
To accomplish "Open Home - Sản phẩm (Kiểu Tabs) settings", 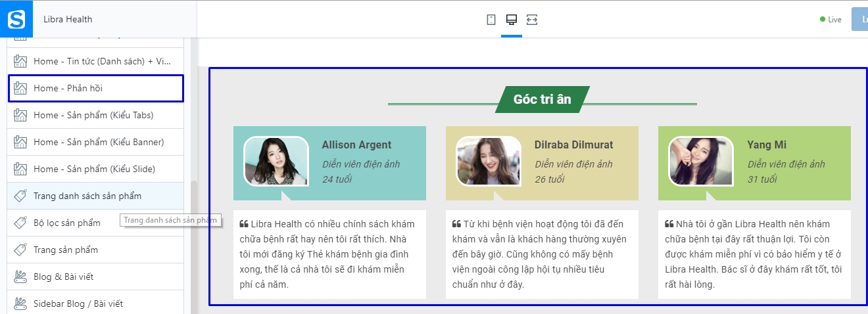I will (95, 115).
